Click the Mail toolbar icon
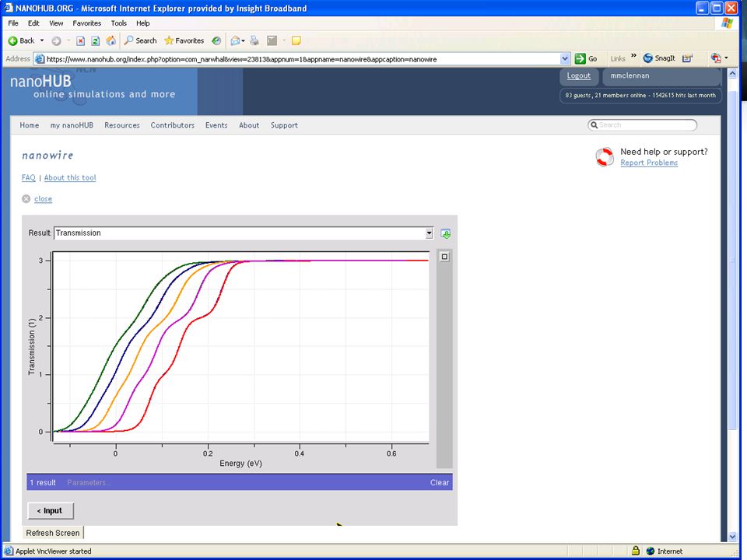Screen dimensions: 747x560 tap(235, 41)
